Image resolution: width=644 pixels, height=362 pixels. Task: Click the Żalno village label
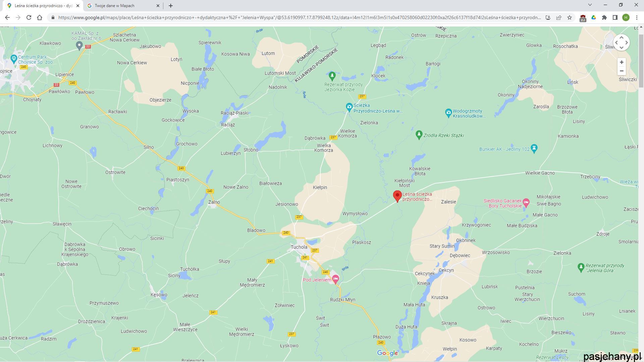pos(214,202)
